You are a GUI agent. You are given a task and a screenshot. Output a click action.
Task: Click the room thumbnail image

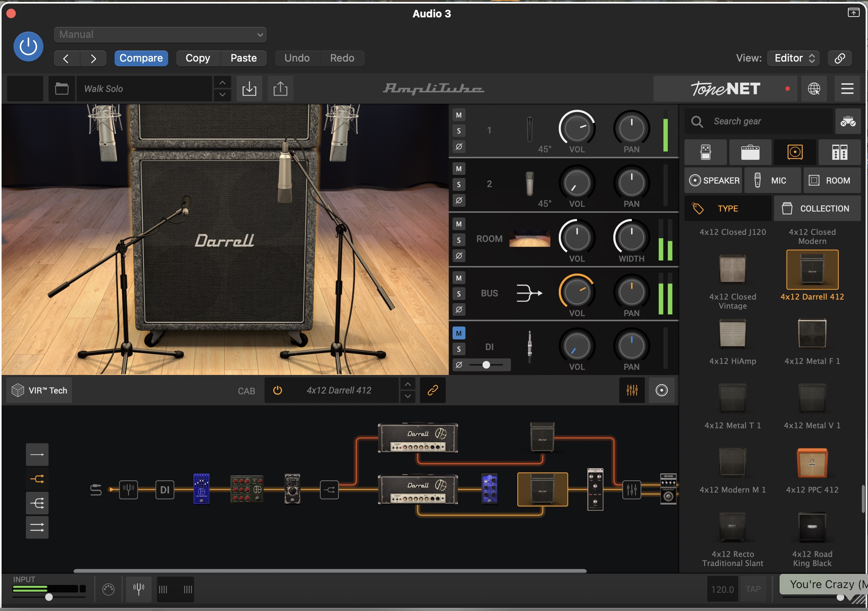pyautogui.click(x=530, y=239)
